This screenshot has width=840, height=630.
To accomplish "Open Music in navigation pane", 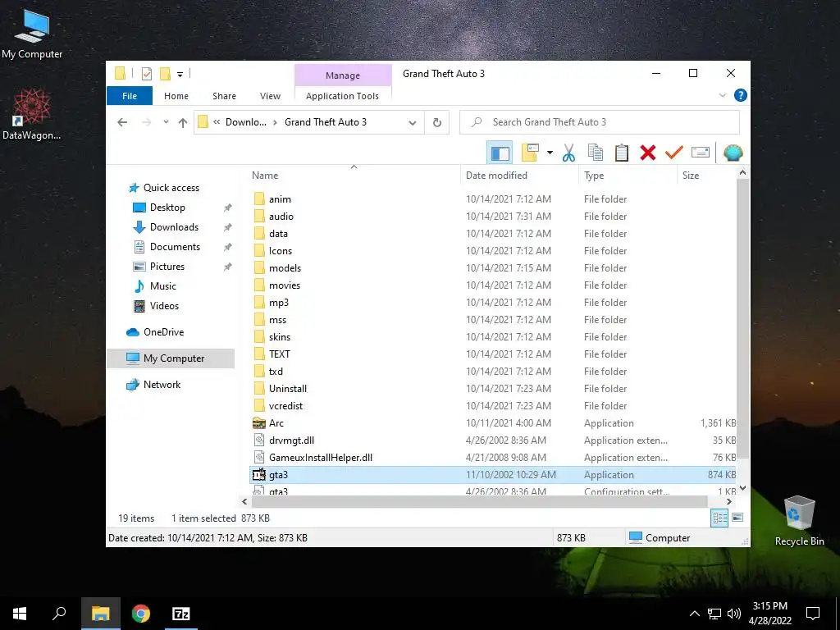I will click(x=163, y=286).
